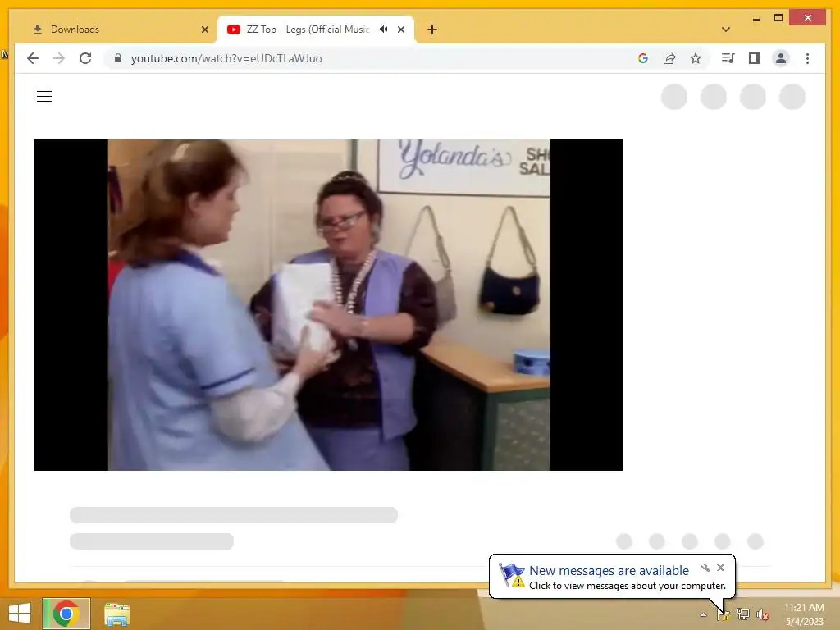Expand the tab search dropdown chevron

[x=726, y=30]
